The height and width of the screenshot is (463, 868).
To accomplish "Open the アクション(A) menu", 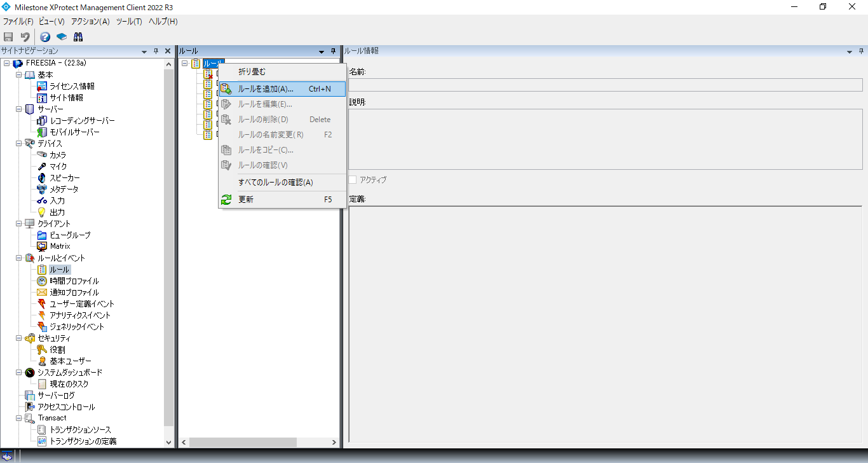I will [x=90, y=21].
